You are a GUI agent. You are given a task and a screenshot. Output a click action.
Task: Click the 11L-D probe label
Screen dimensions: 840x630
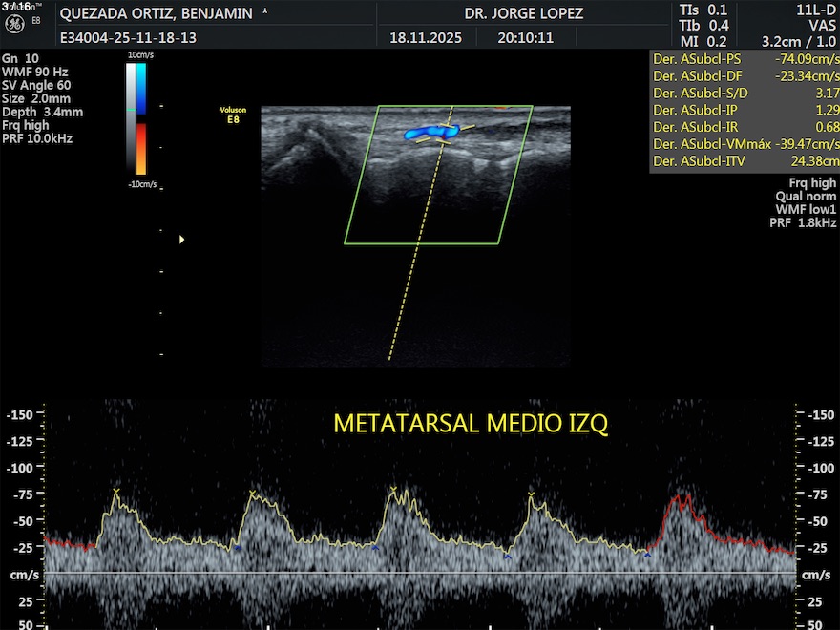coord(817,10)
